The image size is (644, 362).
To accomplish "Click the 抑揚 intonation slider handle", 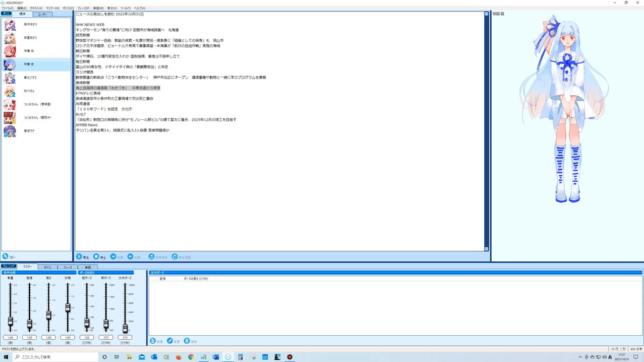I will click(68, 308).
